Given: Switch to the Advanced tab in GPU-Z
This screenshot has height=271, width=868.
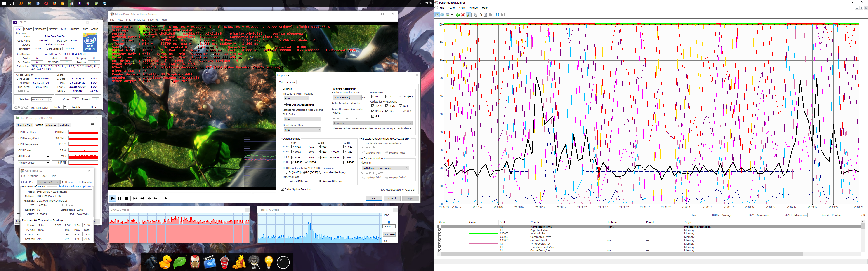Looking at the screenshot, I should 52,125.
